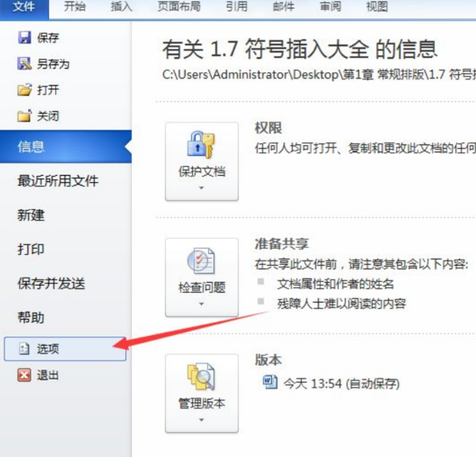Expand the 管理版本 dropdown arrow
Image resolution: width=476 pixels, height=457 pixels.
click(x=201, y=420)
